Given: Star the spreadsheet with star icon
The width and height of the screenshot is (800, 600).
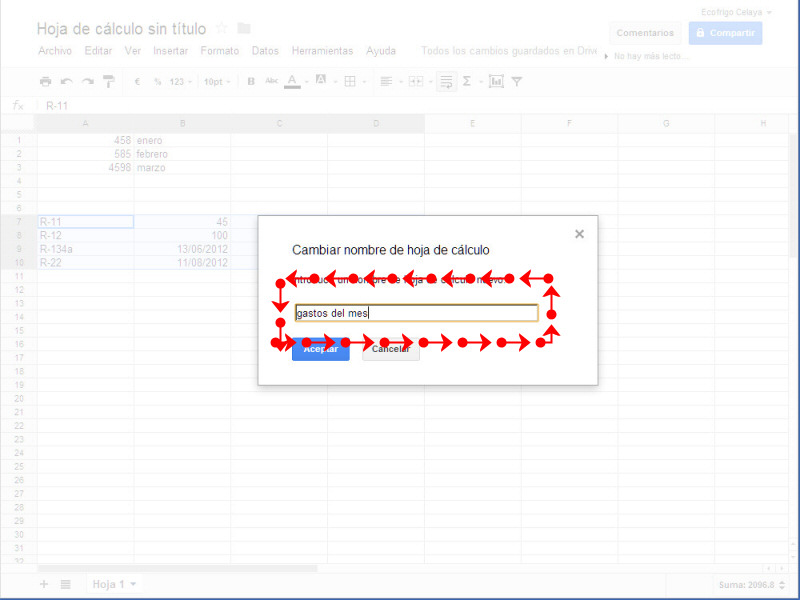Looking at the screenshot, I should (221, 28).
